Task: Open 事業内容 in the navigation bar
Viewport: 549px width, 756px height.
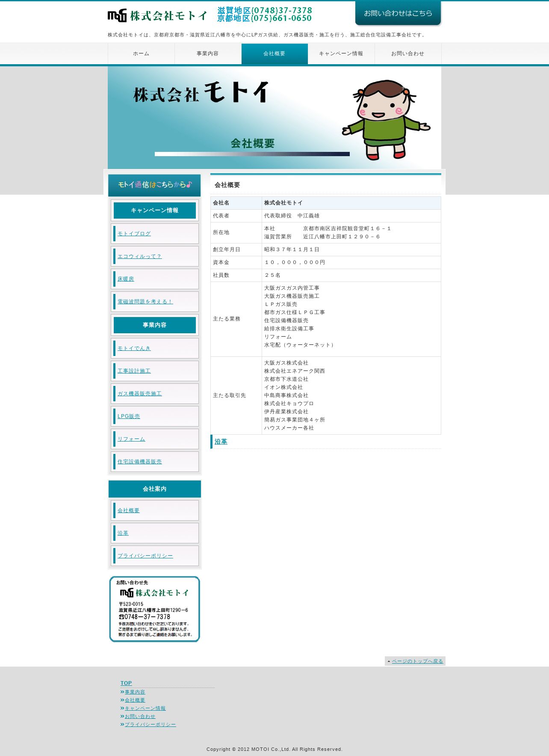Action: [x=208, y=53]
